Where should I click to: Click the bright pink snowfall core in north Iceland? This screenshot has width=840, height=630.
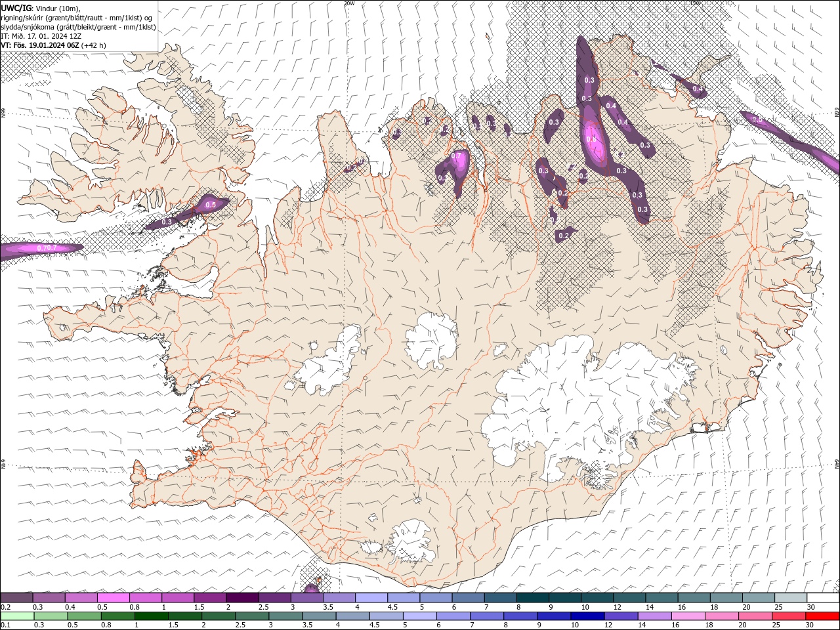coord(594,141)
